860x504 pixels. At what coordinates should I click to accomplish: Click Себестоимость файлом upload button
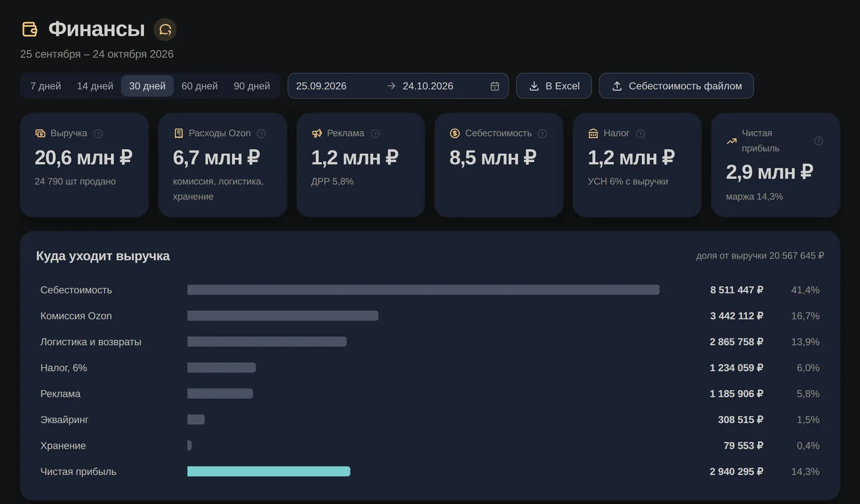[x=676, y=86]
